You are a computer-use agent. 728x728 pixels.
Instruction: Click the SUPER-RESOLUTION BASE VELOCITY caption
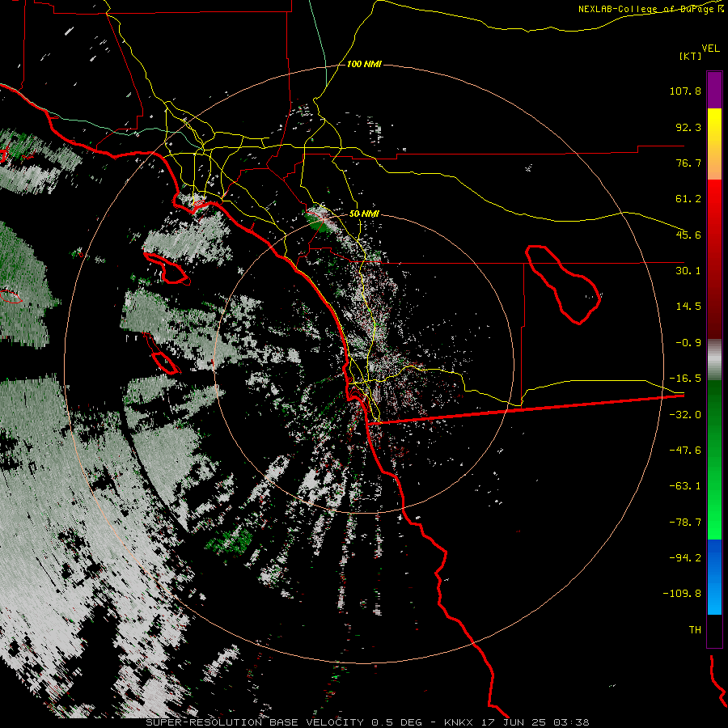coord(255,722)
